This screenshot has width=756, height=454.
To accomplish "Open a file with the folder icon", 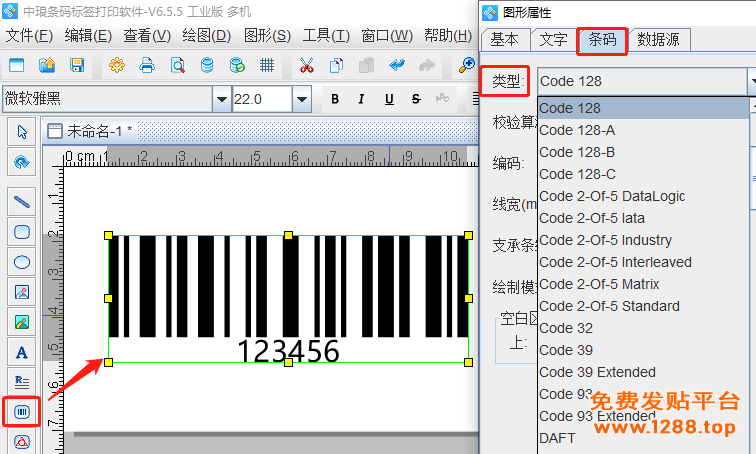I will click(47, 65).
